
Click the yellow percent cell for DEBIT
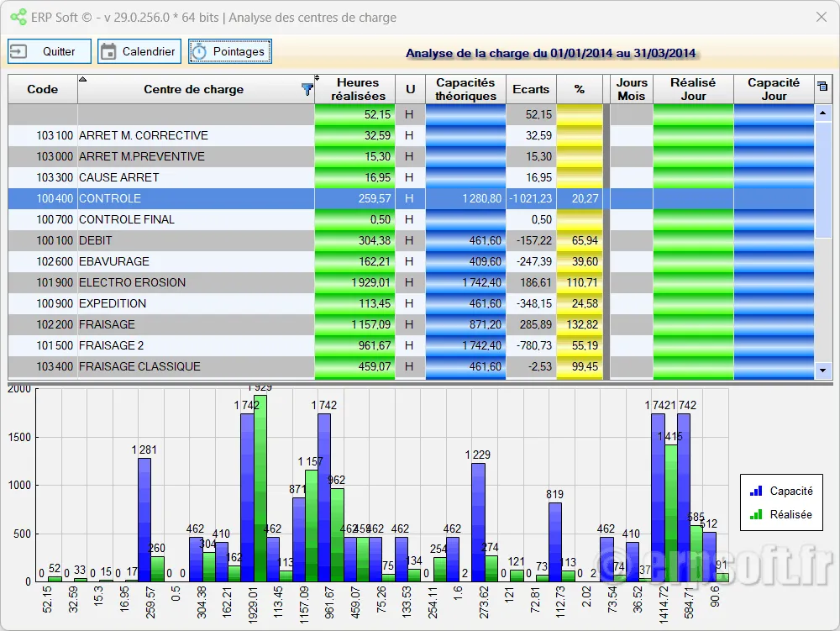[x=579, y=240]
